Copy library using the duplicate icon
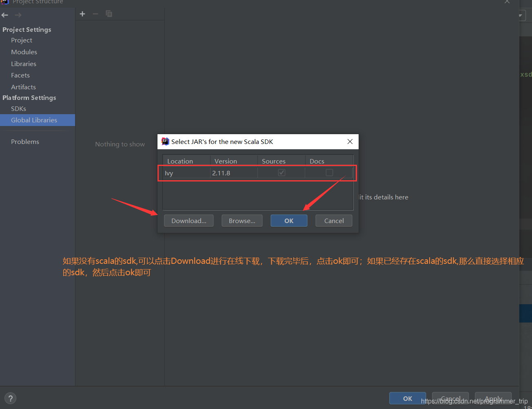The image size is (532, 409). click(x=109, y=14)
